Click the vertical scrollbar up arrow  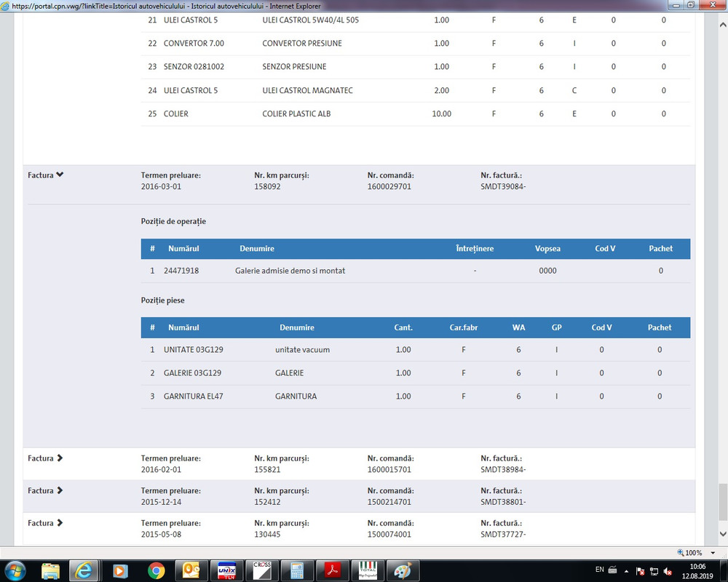pyautogui.click(x=723, y=25)
